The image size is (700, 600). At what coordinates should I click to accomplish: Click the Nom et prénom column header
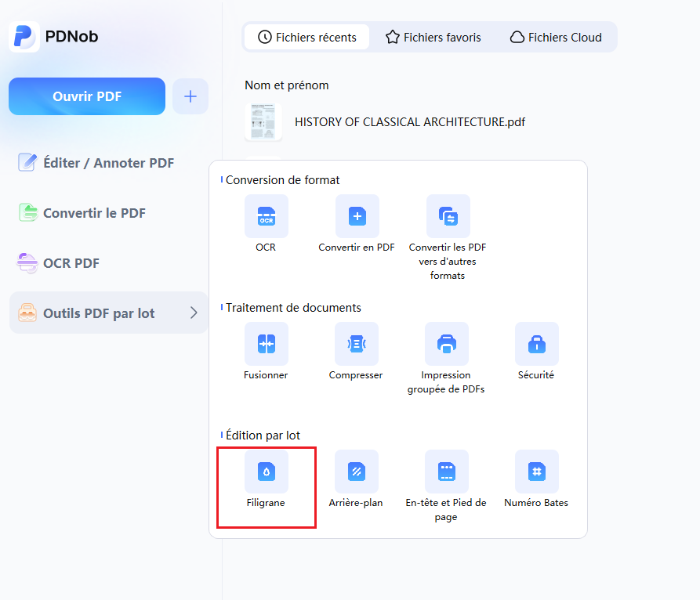[x=287, y=85]
